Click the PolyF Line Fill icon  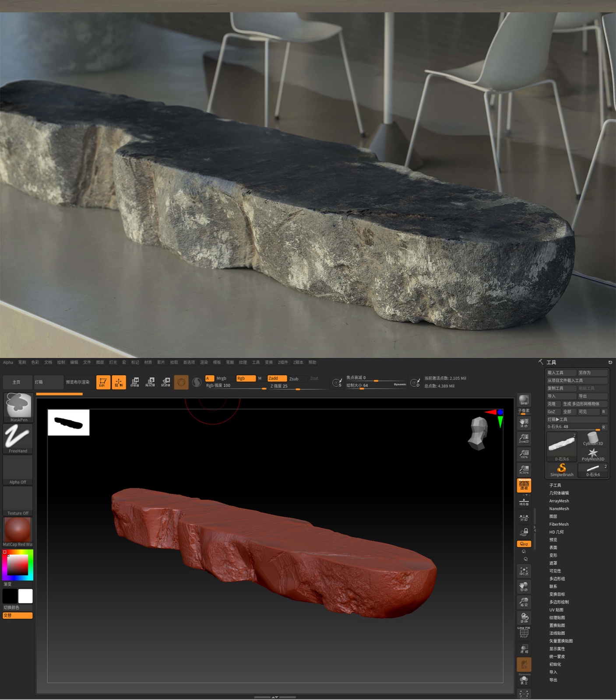(x=524, y=633)
